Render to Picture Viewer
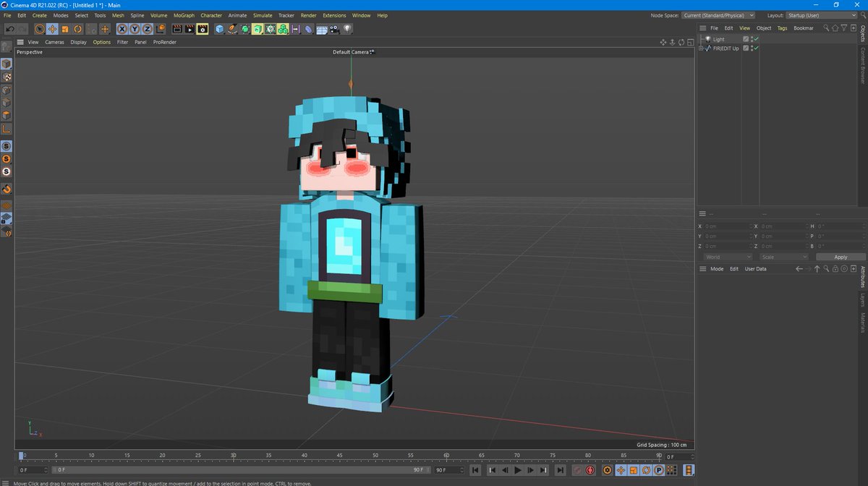 pyautogui.click(x=190, y=29)
